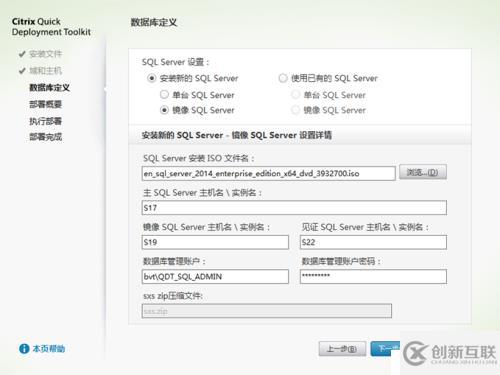Go to the 域和主机 wizard step

46,71
